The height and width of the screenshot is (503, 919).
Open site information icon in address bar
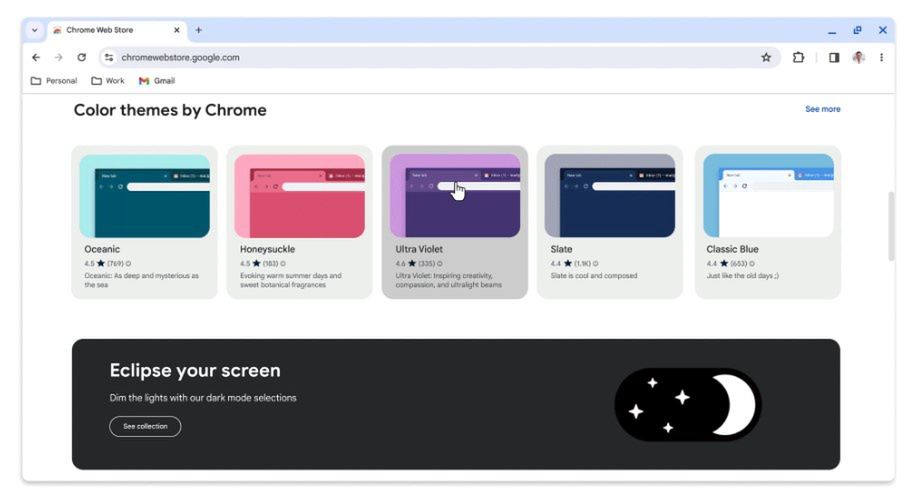109,57
